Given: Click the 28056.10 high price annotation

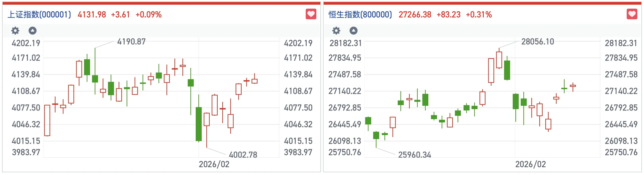Looking at the screenshot, I should (x=537, y=42).
